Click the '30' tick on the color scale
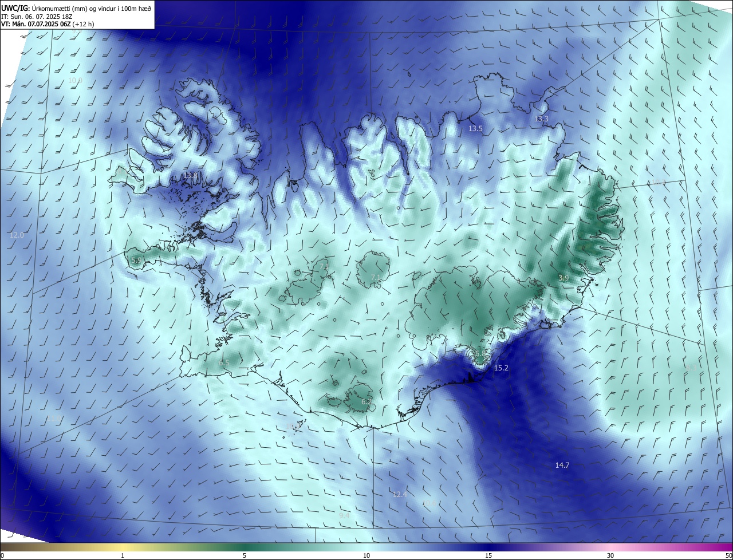 [610, 555]
